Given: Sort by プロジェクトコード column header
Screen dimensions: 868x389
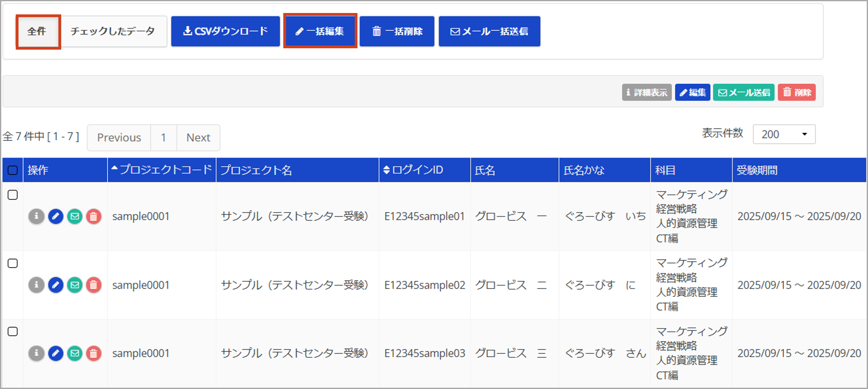Looking at the screenshot, I should 162,170.
